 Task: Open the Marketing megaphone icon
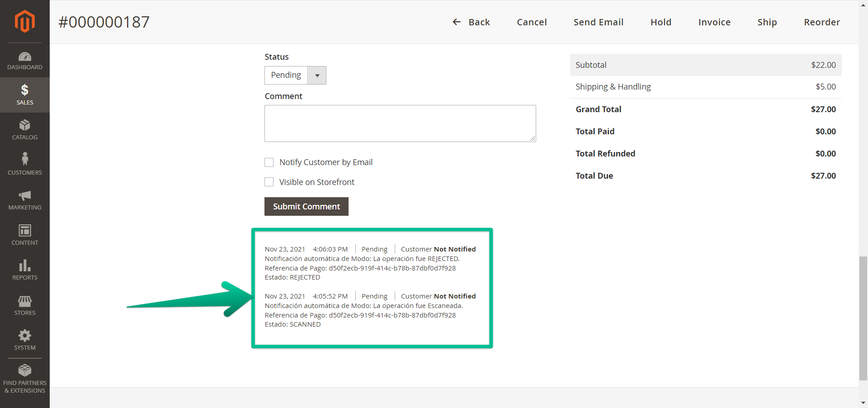[24, 195]
